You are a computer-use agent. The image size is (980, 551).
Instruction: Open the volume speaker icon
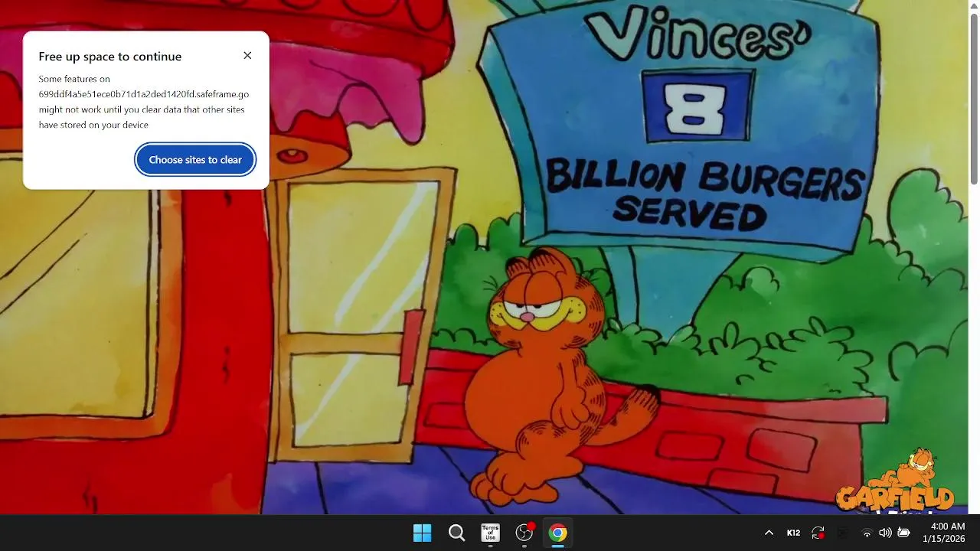885,533
